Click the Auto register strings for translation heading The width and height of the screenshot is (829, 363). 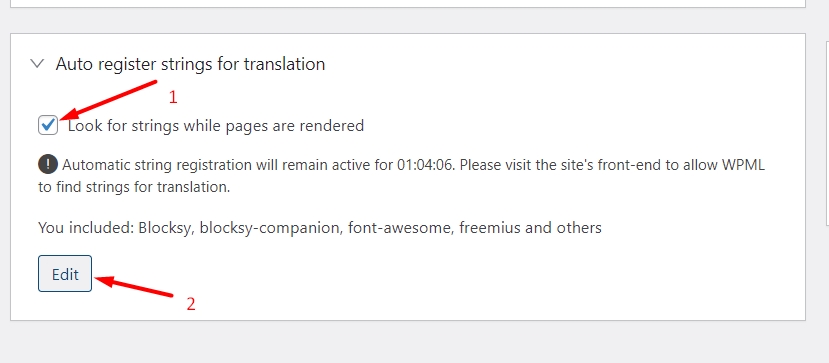coord(190,64)
